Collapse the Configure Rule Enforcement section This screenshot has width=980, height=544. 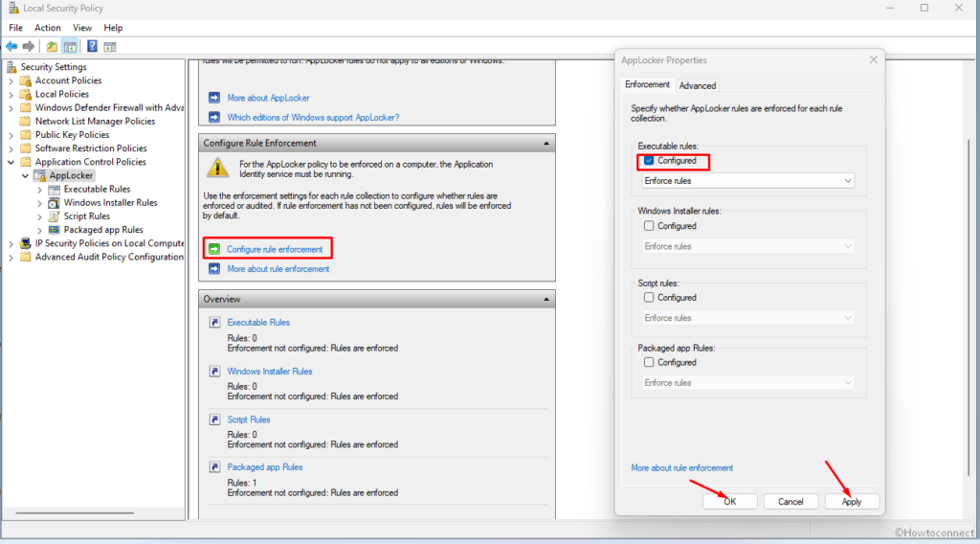tap(546, 144)
